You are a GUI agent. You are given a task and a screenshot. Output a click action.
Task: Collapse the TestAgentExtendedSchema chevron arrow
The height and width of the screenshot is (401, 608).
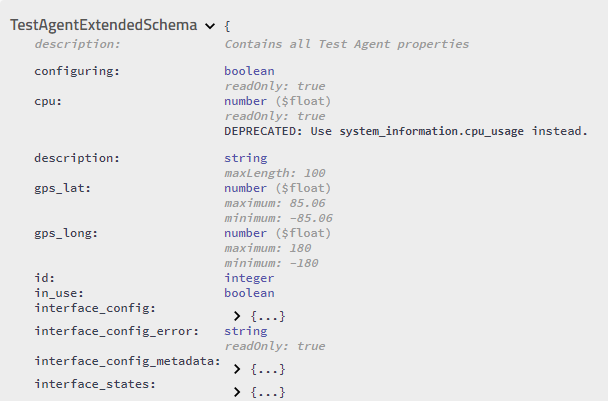coord(209,26)
